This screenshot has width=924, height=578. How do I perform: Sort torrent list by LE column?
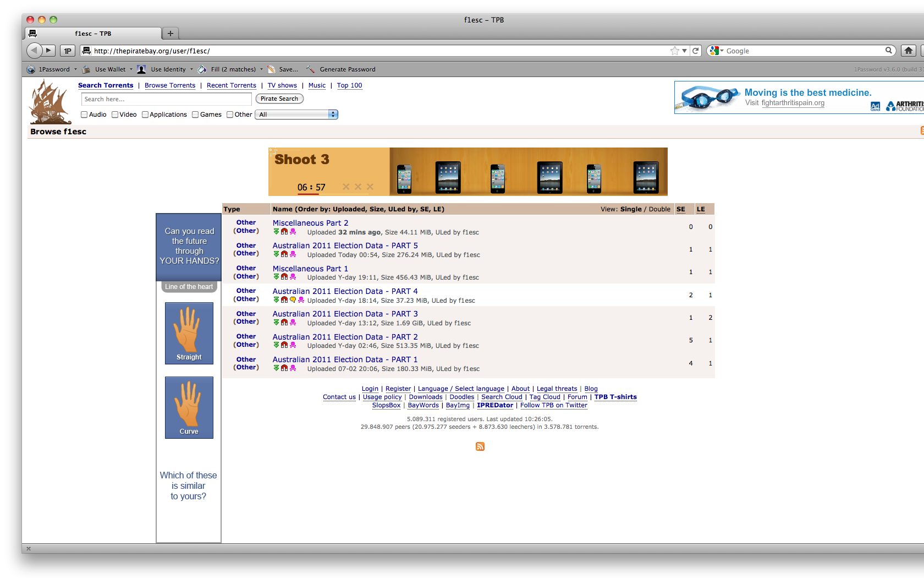(x=701, y=209)
